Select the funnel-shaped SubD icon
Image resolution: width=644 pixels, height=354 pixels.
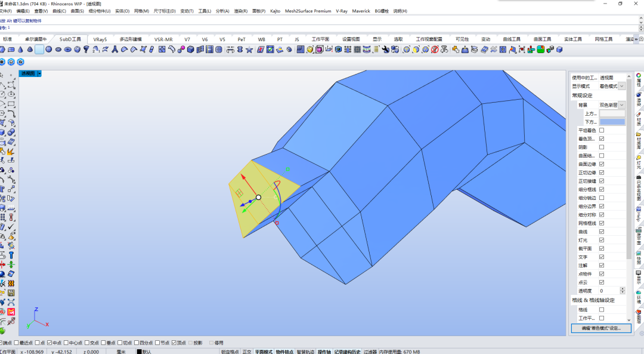tap(86, 50)
